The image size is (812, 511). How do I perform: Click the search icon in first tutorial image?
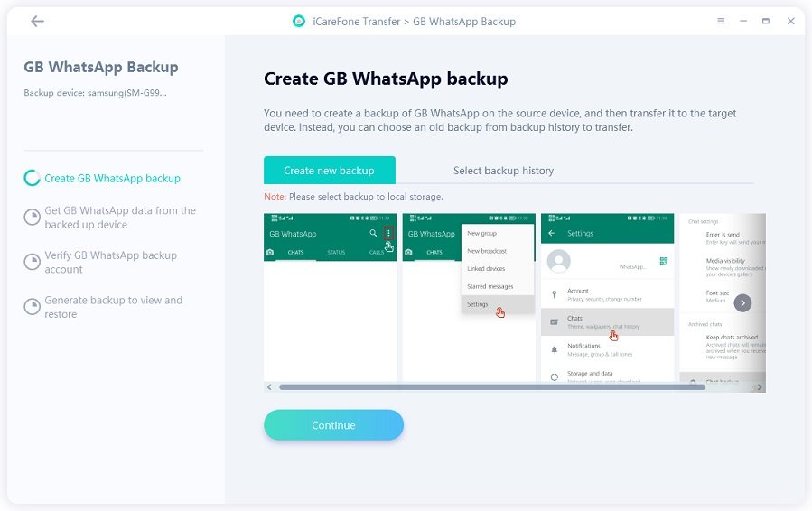pos(373,234)
